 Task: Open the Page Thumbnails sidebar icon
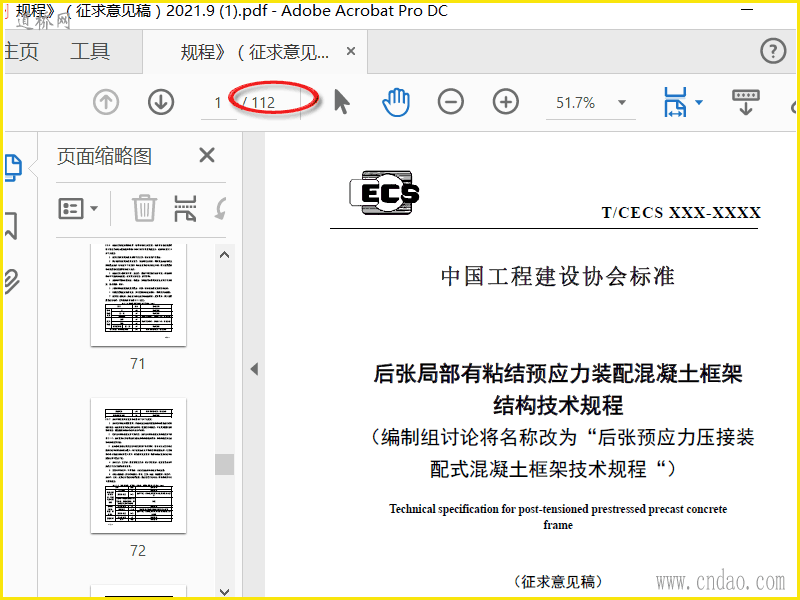point(13,168)
